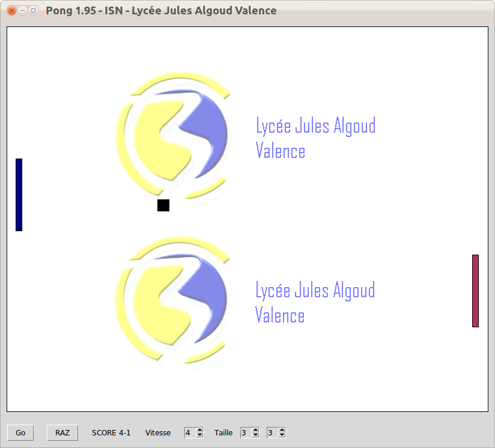Click the dark blue left paddle
This screenshot has height=448, width=495.
19,195
